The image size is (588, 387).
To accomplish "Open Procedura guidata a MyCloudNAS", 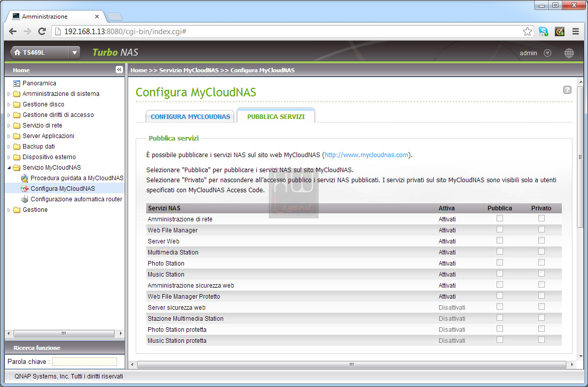I will pyautogui.click(x=77, y=178).
